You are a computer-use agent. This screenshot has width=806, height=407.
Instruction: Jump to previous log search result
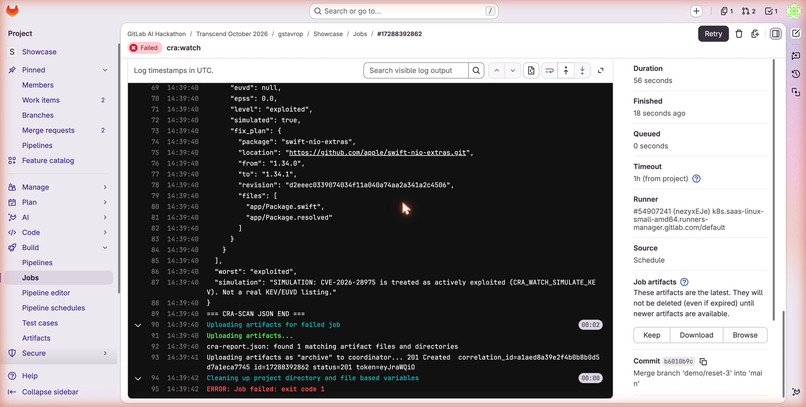(497, 70)
